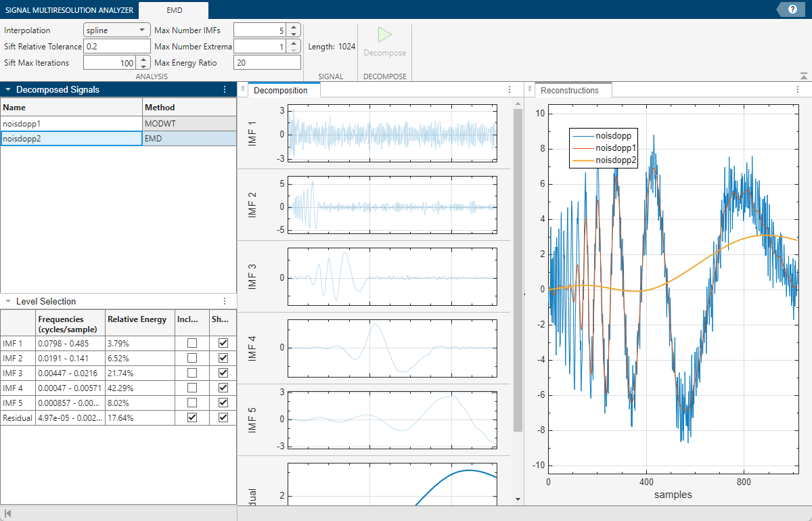
Task: Disable the Include checkbox for Residual
Action: 191,417
